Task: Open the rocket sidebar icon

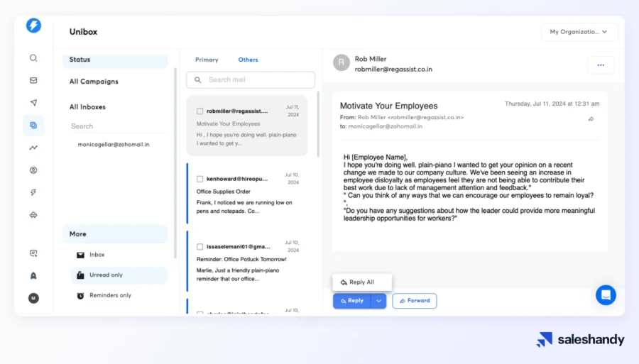Action: [x=33, y=275]
